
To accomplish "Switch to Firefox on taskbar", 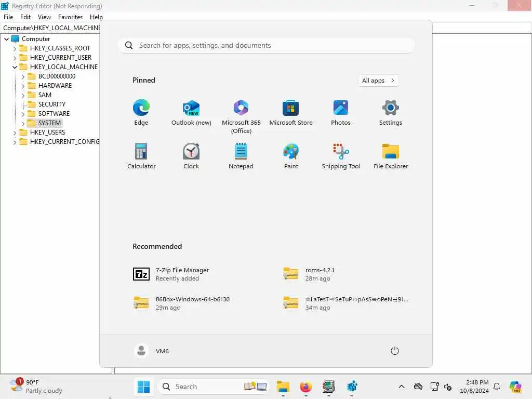I will [305, 387].
